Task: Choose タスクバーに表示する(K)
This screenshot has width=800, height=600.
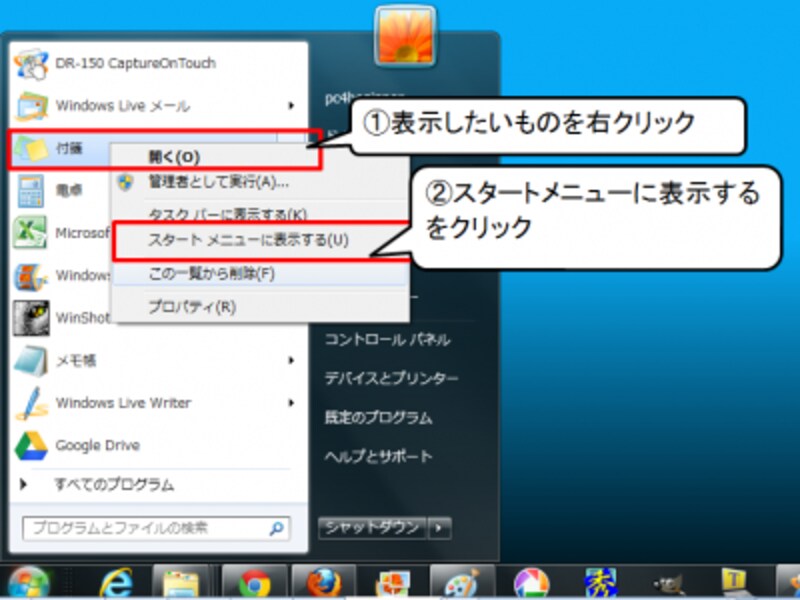Action: pyautogui.click(x=228, y=214)
